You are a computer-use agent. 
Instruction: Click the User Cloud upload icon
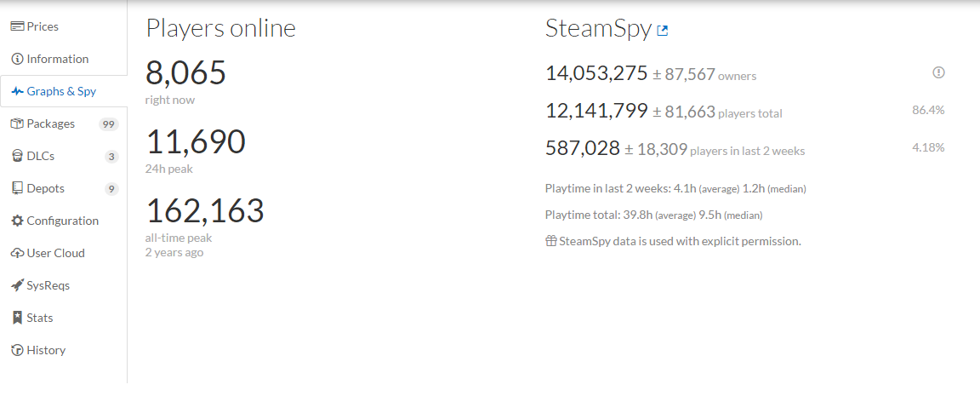(x=17, y=253)
